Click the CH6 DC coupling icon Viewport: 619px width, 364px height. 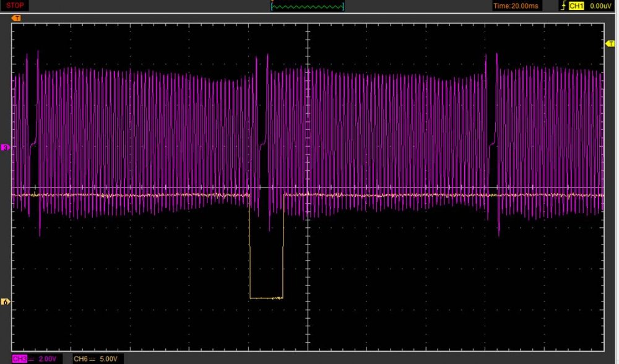[x=93, y=359]
